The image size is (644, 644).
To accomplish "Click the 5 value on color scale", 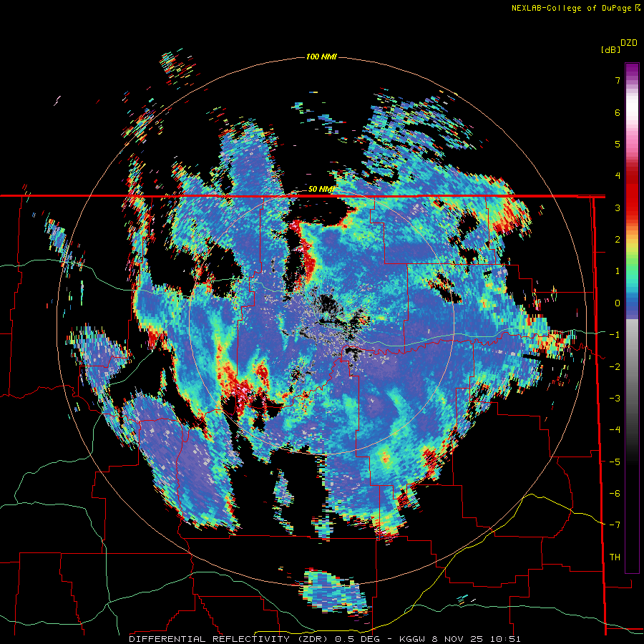I will tap(618, 144).
